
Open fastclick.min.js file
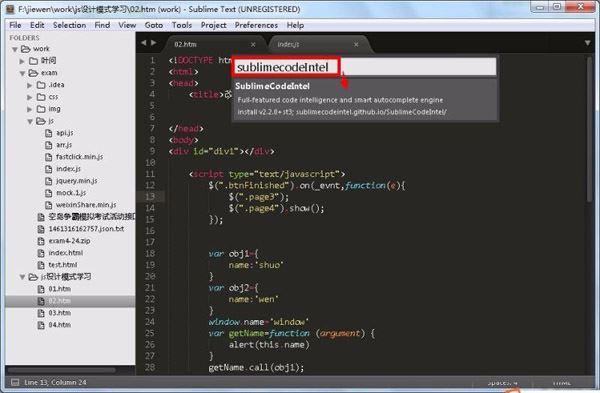point(79,157)
